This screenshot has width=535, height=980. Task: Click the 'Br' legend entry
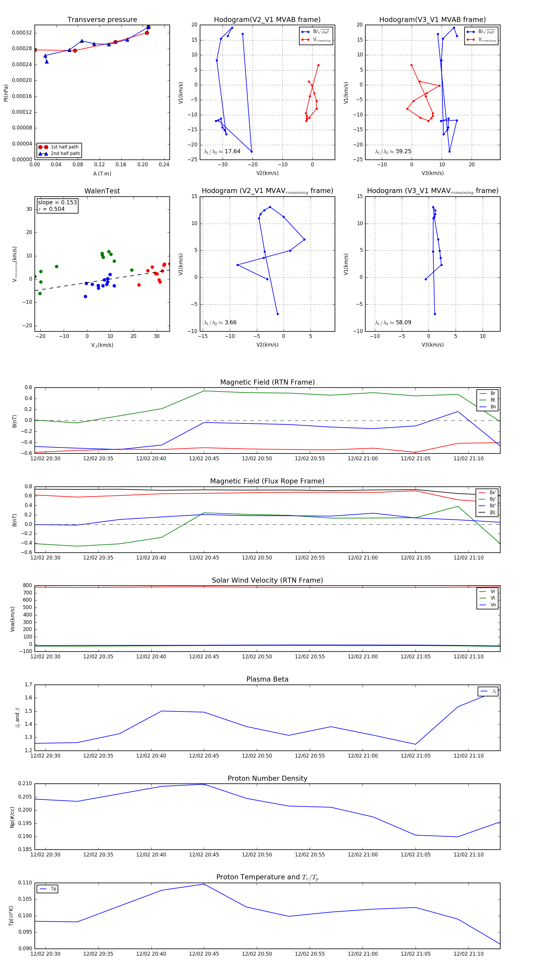pyautogui.click(x=487, y=393)
